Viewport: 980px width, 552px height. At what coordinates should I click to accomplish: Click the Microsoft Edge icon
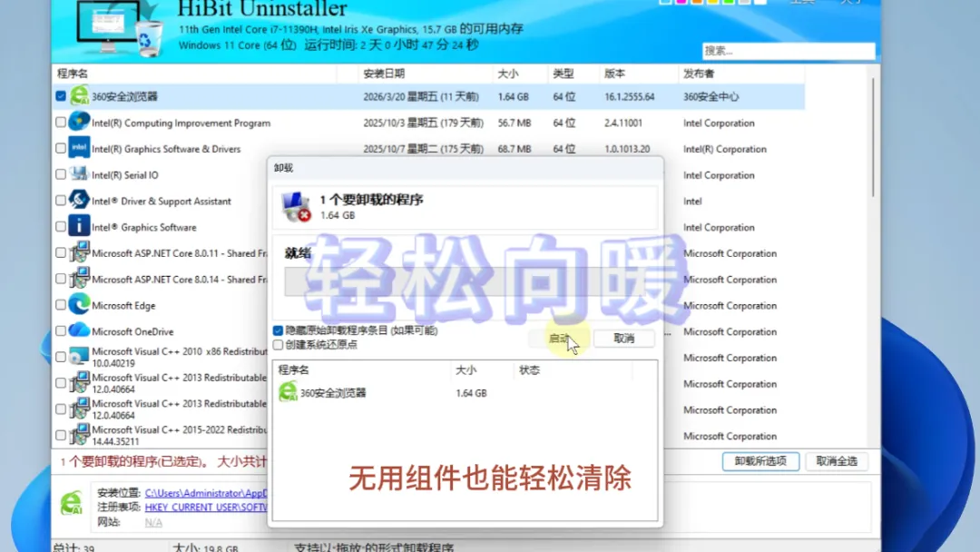coord(79,304)
